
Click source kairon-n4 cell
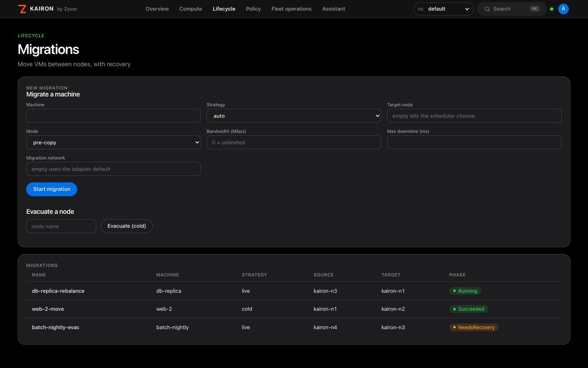coord(325,328)
